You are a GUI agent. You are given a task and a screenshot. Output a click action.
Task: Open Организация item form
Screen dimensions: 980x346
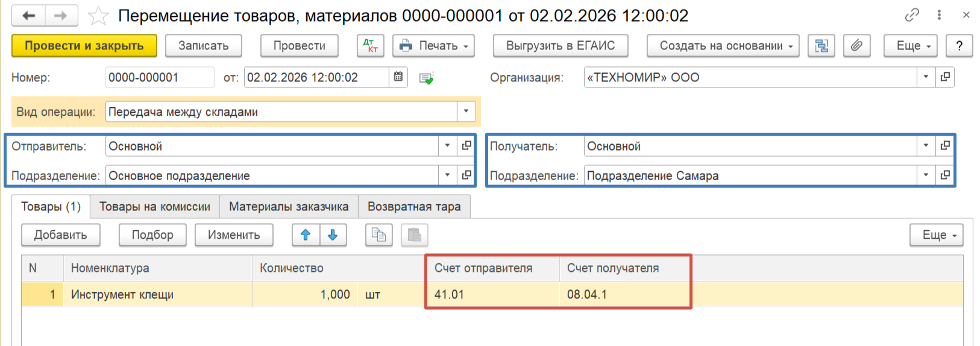pos(945,77)
